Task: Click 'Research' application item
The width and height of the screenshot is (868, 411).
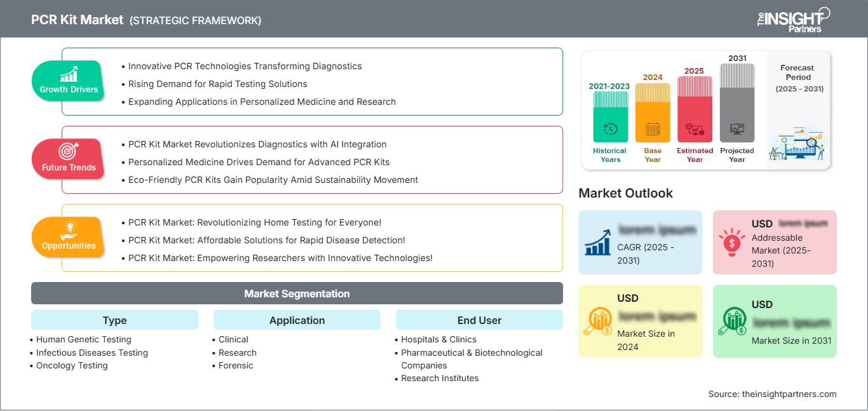Action: (x=238, y=353)
